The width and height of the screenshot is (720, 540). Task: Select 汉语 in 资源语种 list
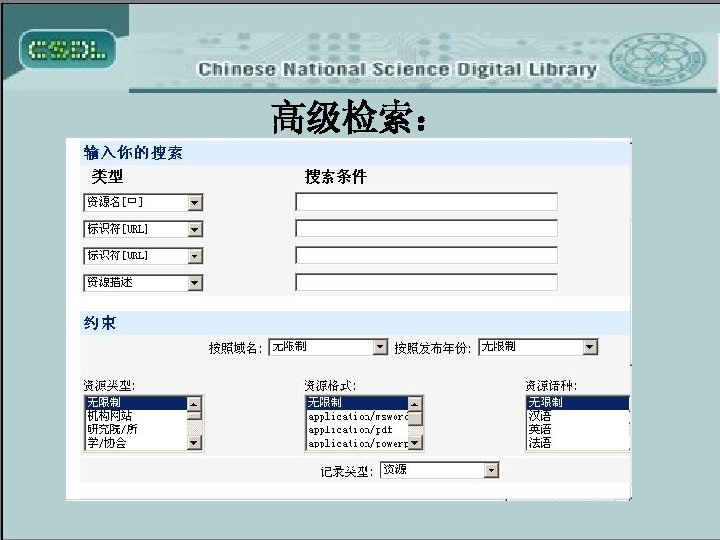pyautogui.click(x=578, y=416)
